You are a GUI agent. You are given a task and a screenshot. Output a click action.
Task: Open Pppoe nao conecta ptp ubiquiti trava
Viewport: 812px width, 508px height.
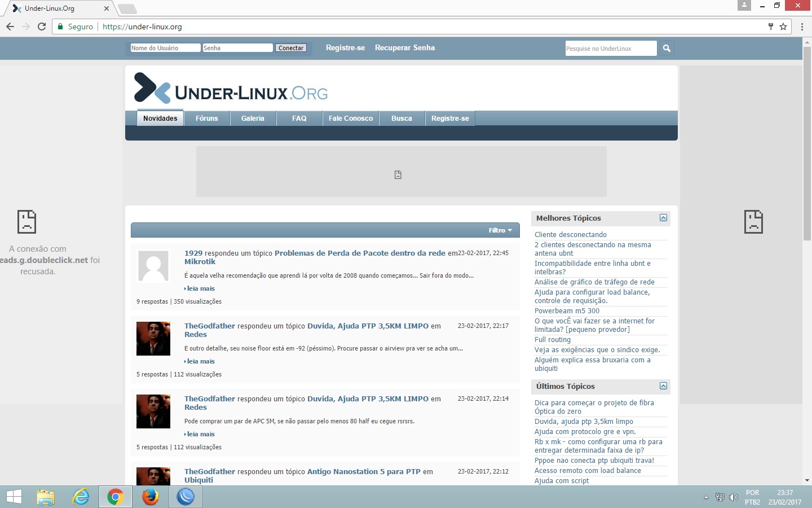click(594, 460)
